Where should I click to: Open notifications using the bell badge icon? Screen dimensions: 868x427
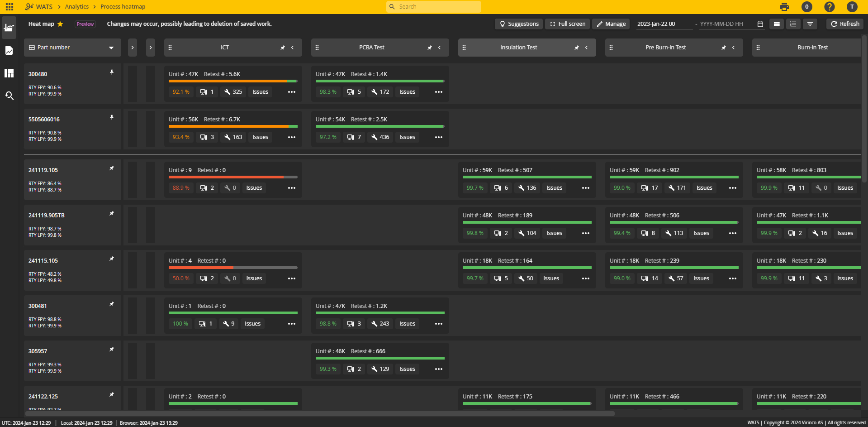pyautogui.click(x=806, y=7)
